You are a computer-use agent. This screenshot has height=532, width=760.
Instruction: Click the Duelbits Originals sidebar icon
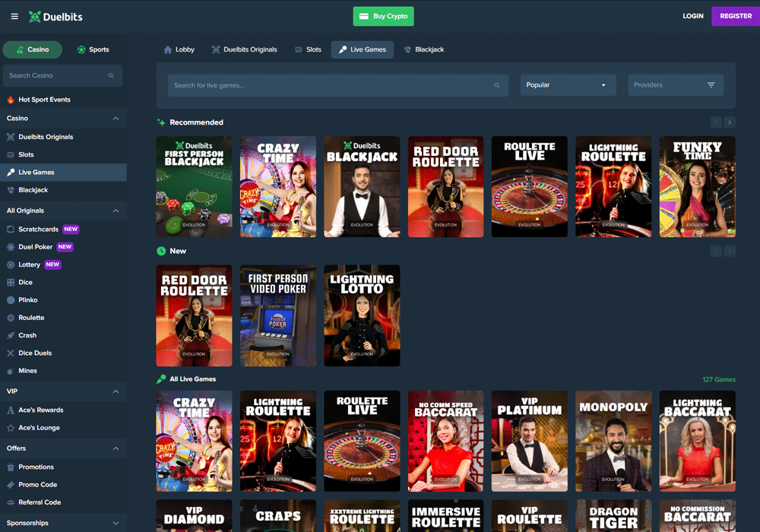tap(11, 137)
